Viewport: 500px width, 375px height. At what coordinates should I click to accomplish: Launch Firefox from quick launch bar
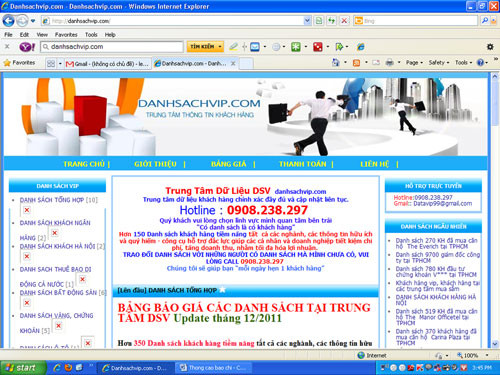pyautogui.click(x=68, y=368)
